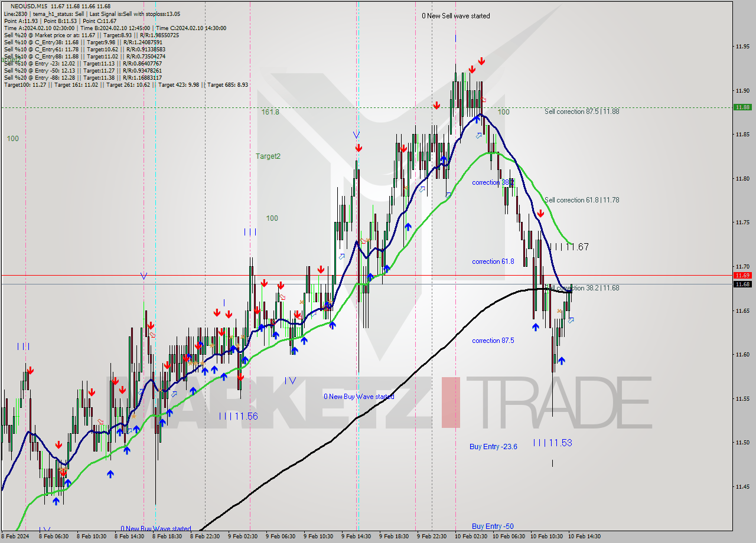The height and width of the screenshot is (543, 756).
Task: Click the '| | | 11.53' wave label
Action: [553, 443]
